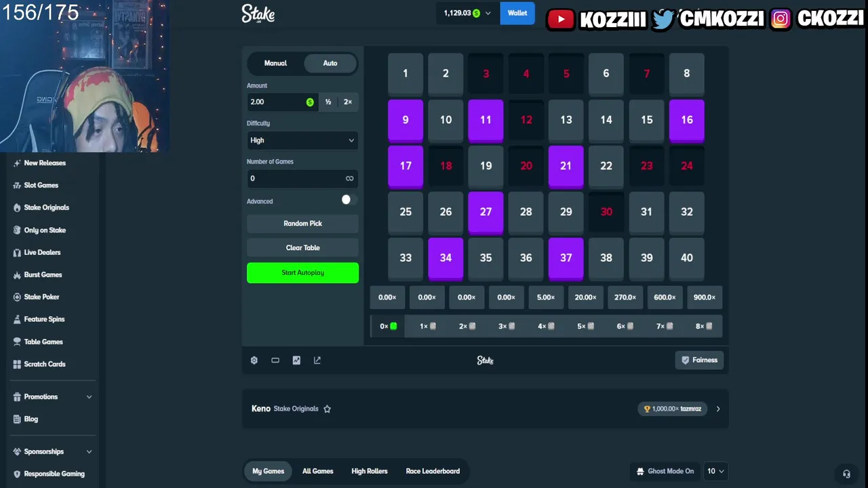Click the pop-out game arrow icon
Screen dimensions: 868x488
pyautogui.click(x=317, y=361)
